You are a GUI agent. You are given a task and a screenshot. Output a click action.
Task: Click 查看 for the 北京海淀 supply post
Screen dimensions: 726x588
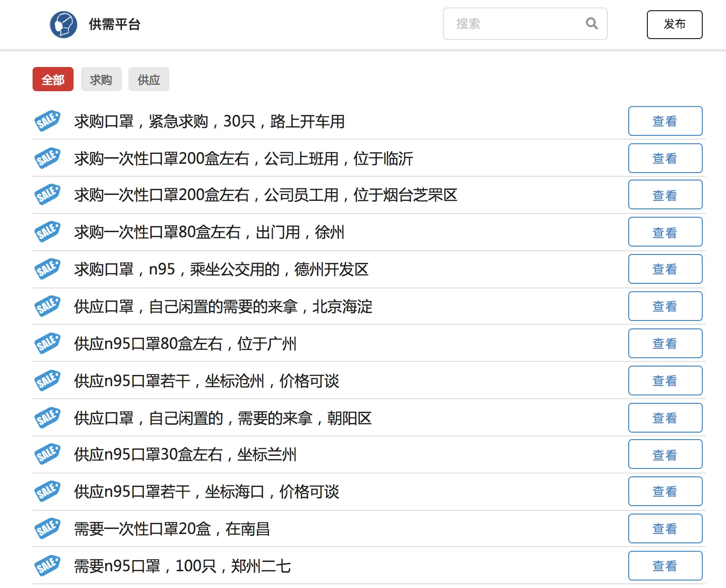pyautogui.click(x=665, y=306)
